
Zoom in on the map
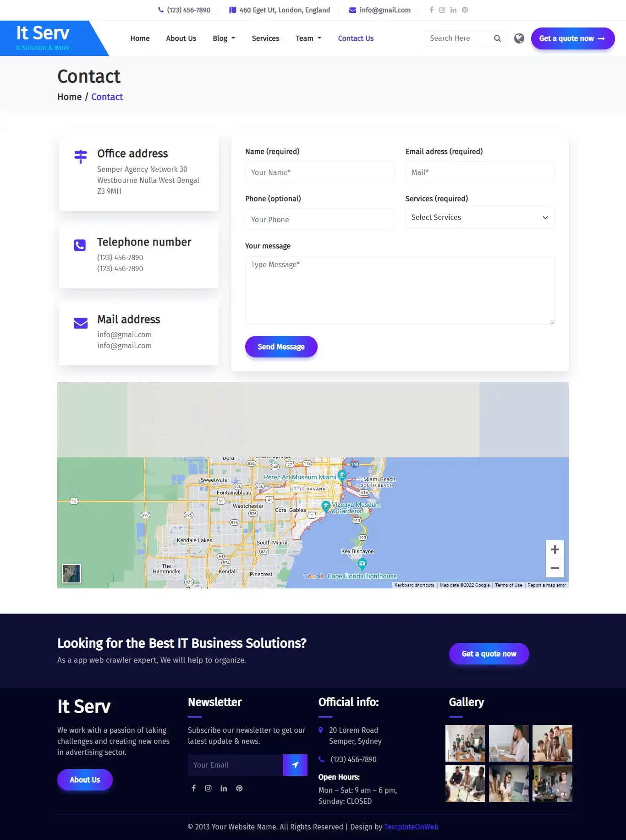(555, 549)
